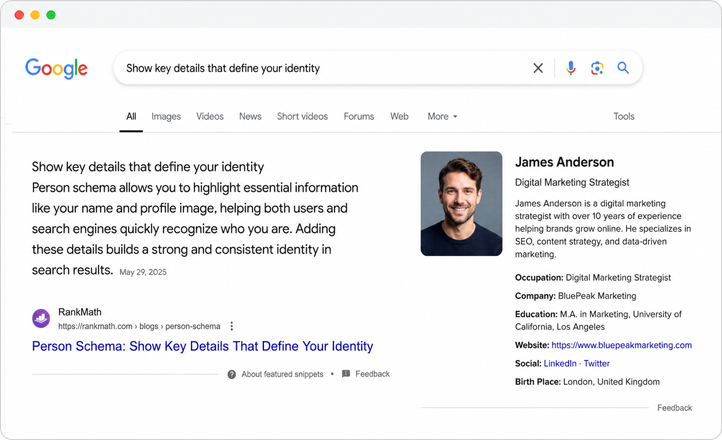
Task: Click the Google logo
Action: coord(56,68)
